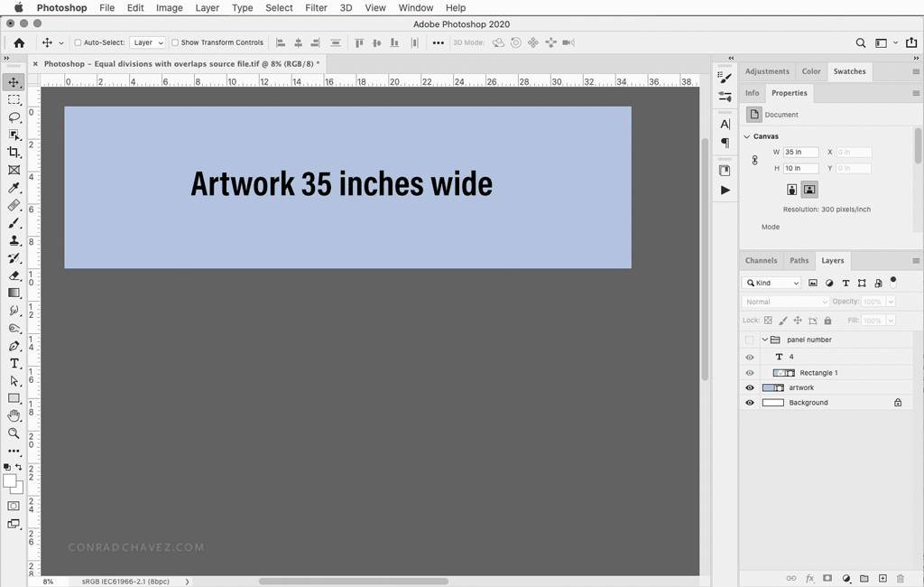Switch to the Info tab
The width and height of the screenshot is (924, 587).
pos(752,93)
